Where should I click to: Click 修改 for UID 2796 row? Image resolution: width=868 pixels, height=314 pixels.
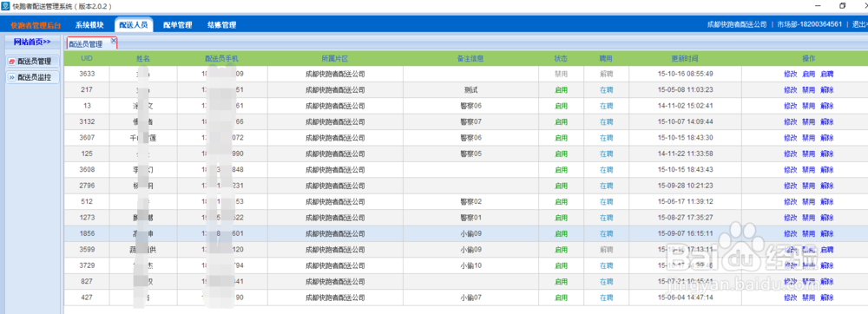pyautogui.click(x=791, y=186)
